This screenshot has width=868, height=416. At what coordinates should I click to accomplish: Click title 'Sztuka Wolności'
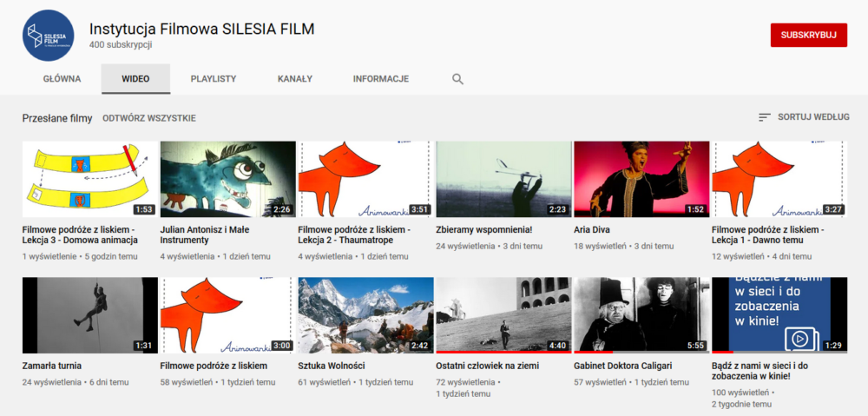[331, 366]
